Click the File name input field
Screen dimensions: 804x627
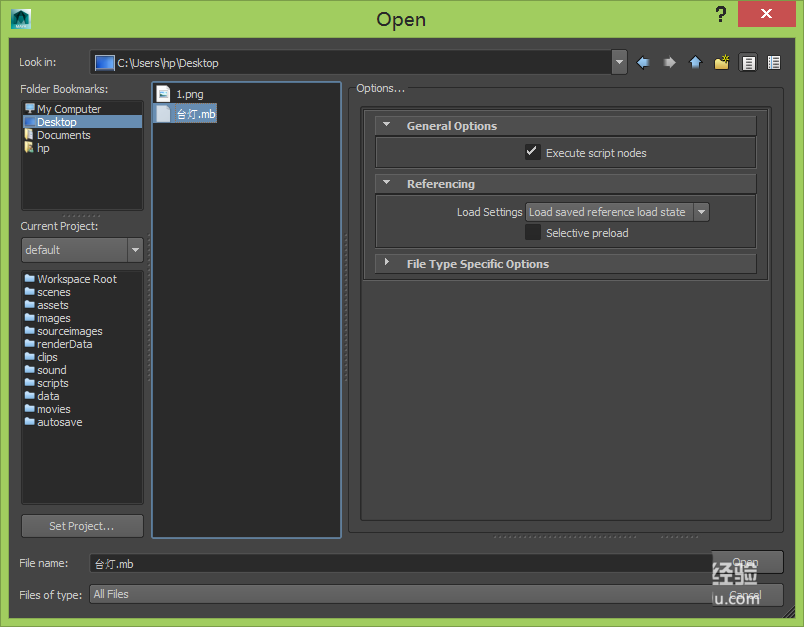[x=400, y=563]
